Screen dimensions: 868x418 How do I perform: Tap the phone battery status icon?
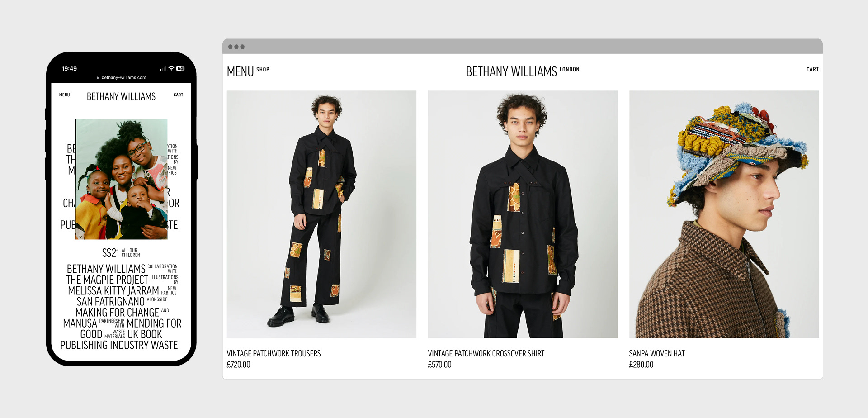(x=181, y=69)
